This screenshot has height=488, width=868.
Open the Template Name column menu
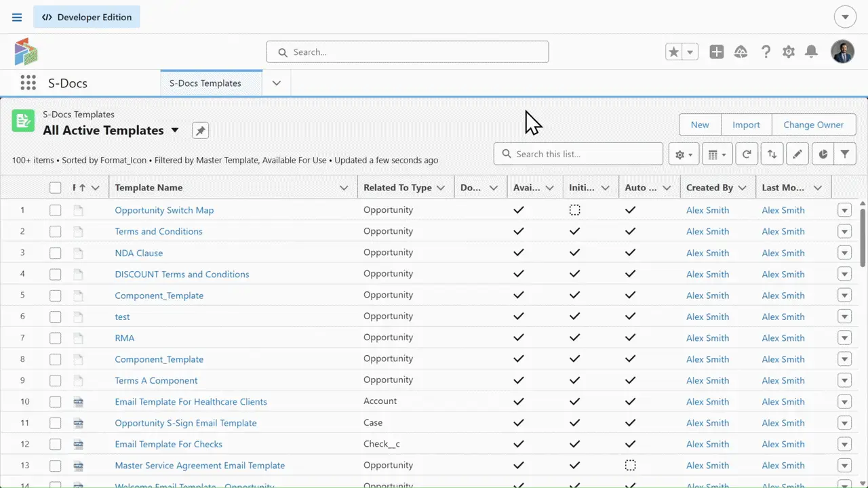click(x=344, y=188)
